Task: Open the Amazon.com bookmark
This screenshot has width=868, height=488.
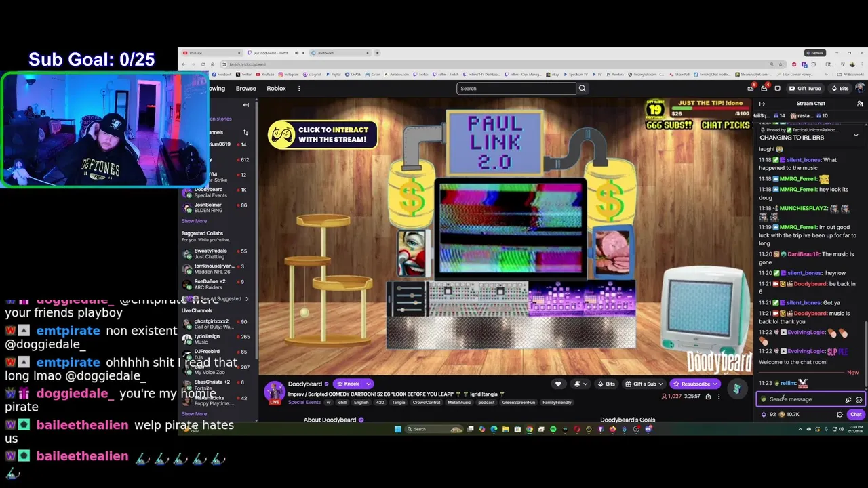Action: click(x=396, y=75)
